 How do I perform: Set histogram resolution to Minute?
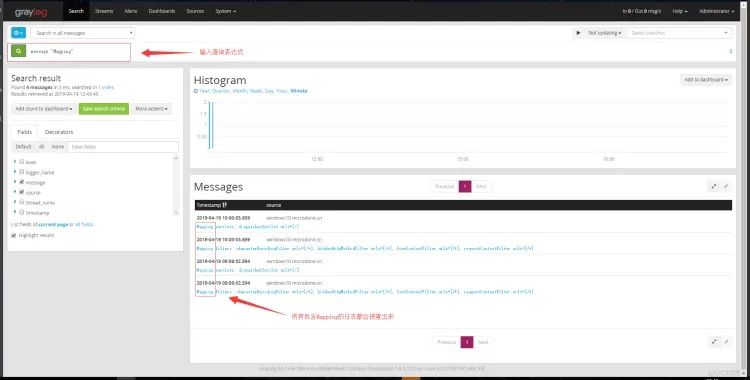tap(299, 91)
